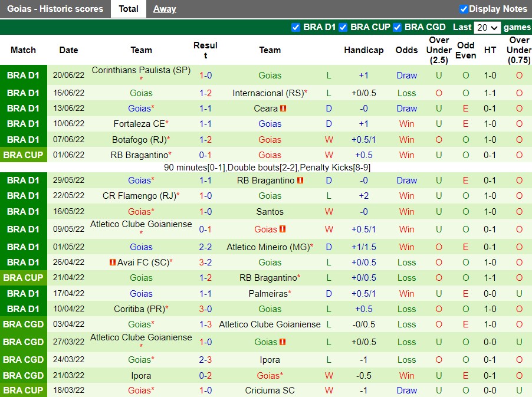Click red card icon beside RB Bragantino on 29/05/22
This screenshot has width=532, height=397.
[x=300, y=180]
